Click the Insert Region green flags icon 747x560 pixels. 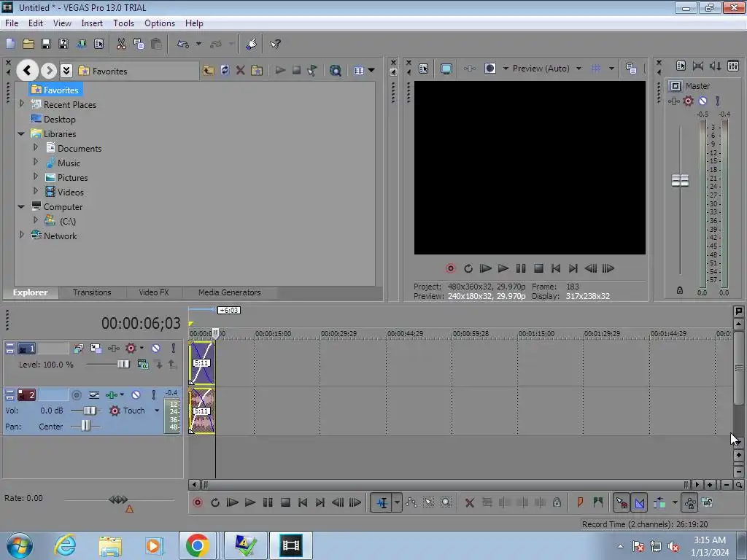[598, 502]
